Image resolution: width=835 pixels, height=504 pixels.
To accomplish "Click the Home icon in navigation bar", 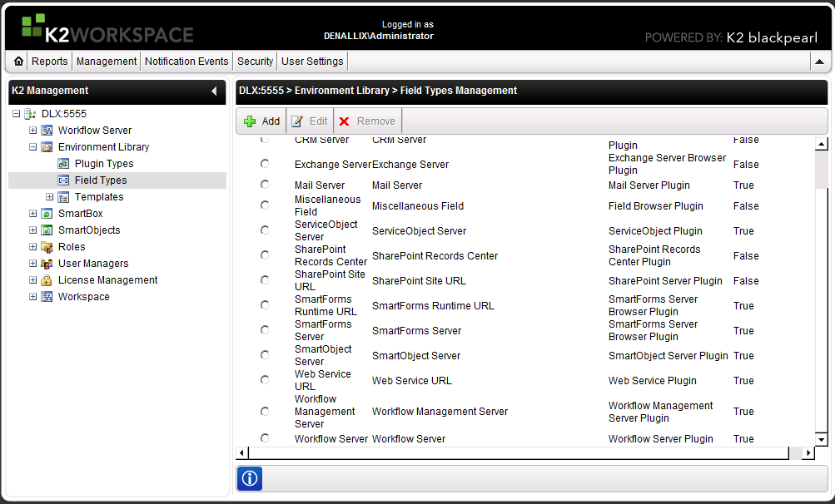I will [19, 62].
